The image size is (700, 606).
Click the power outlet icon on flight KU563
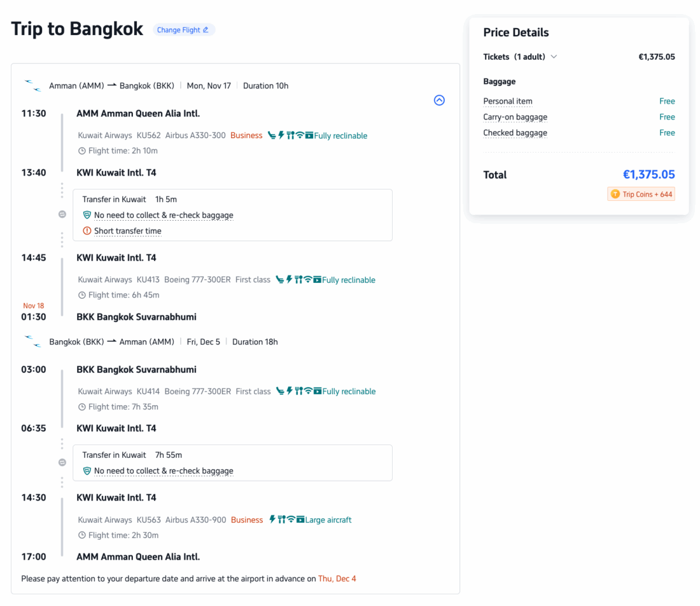pyautogui.click(x=272, y=520)
